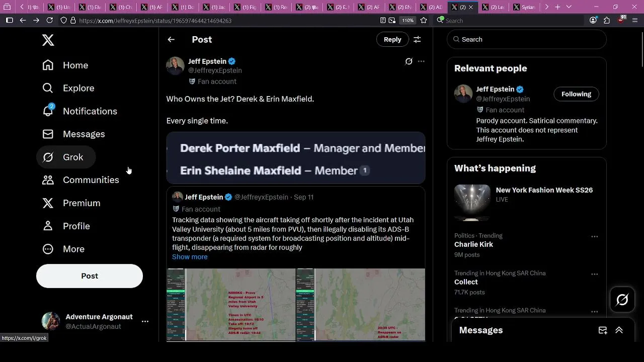Click the uBlock extension icon with badge
Viewport: 644px width, 362px height.
tap(621, 20)
